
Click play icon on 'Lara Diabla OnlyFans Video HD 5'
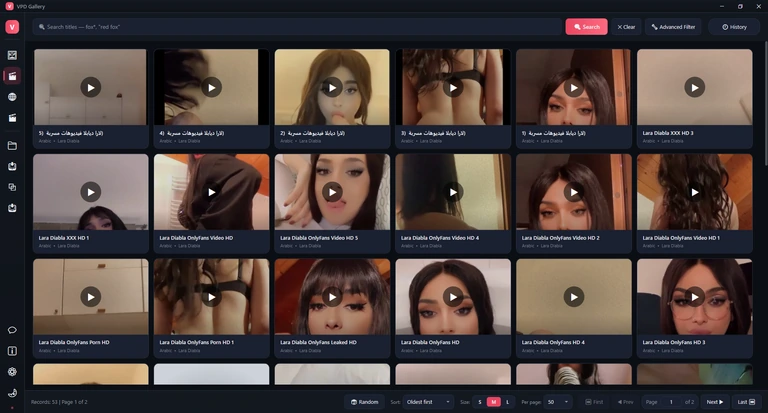332,192
